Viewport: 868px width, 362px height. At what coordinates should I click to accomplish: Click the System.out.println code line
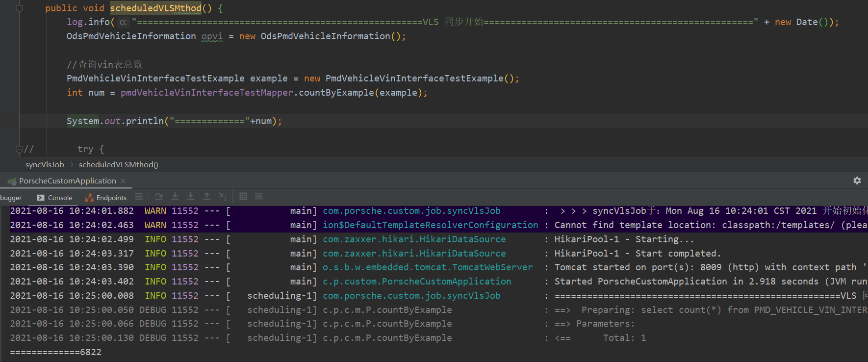tap(174, 121)
